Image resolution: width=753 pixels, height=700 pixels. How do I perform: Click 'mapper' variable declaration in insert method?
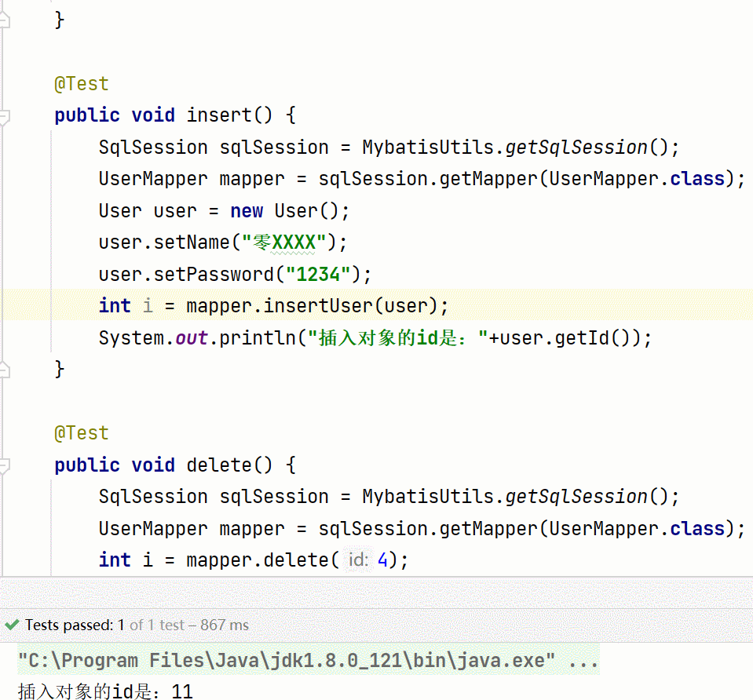252,179
